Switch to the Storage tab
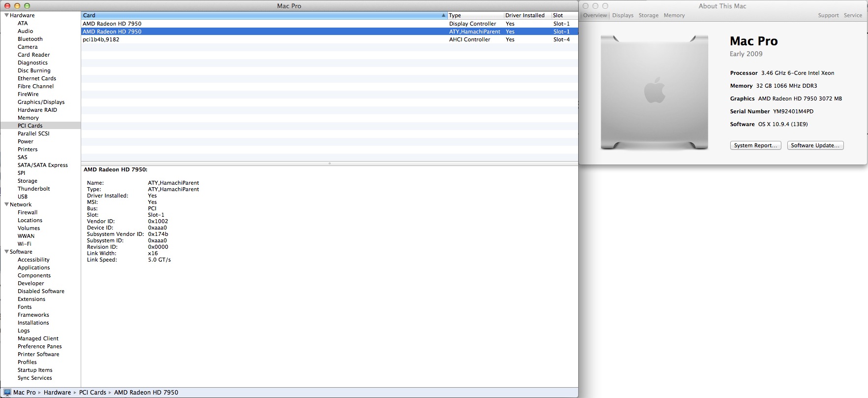Viewport: 868px width, 398px height. pyautogui.click(x=648, y=15)
